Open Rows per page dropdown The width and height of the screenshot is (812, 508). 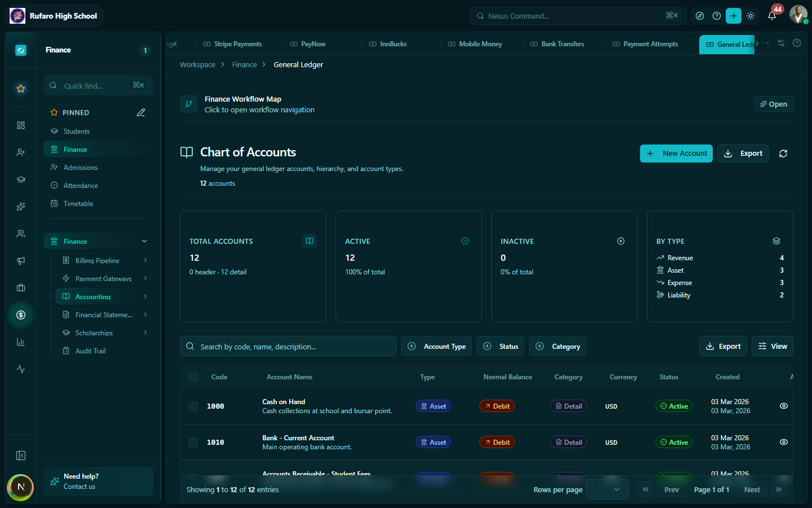point(607,489)
